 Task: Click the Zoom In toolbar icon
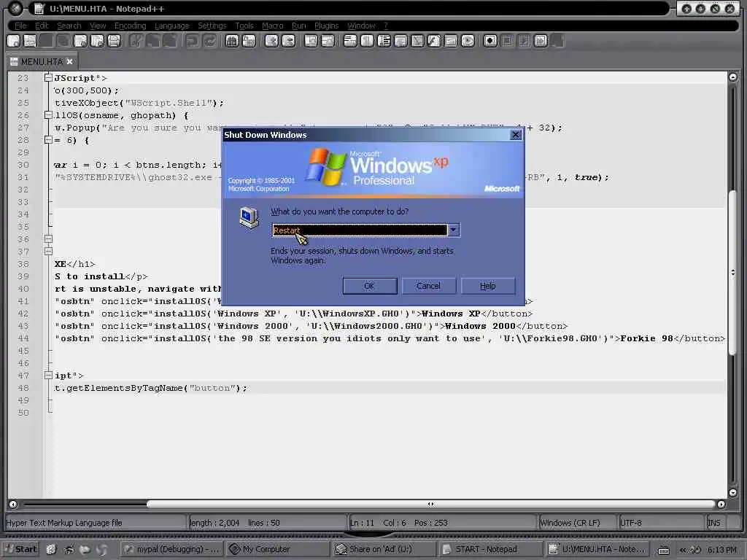coord(271,41)
